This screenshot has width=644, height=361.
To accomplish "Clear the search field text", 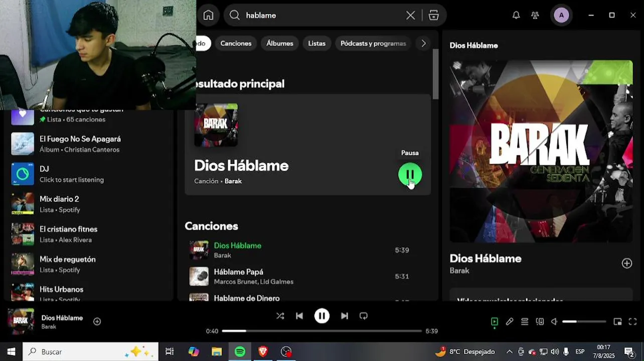I will [410, 15].
